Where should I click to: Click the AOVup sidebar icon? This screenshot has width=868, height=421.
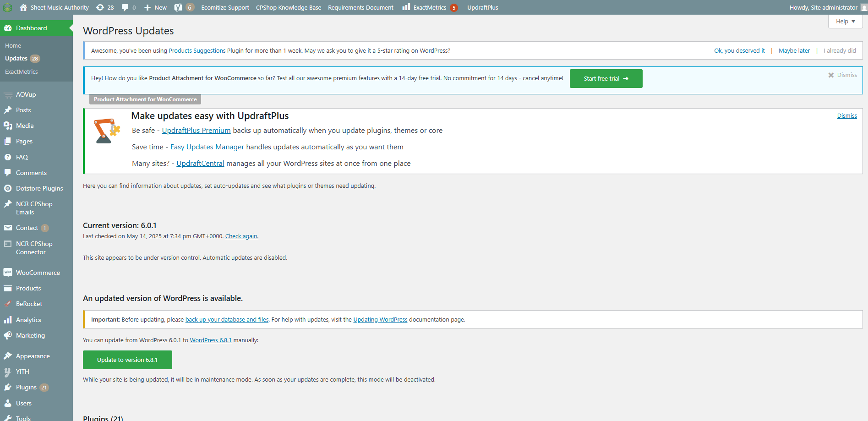pyautogui.click(x=8, y=95)
